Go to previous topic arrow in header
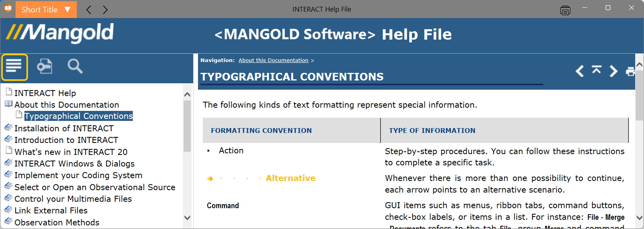 (x=580, y=71)
